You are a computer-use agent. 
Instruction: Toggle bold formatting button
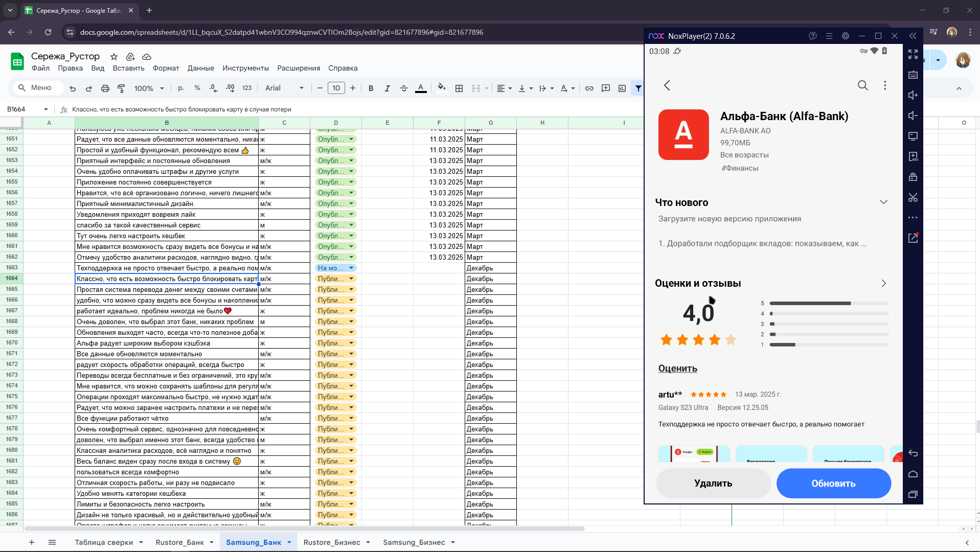coord(371,88)
